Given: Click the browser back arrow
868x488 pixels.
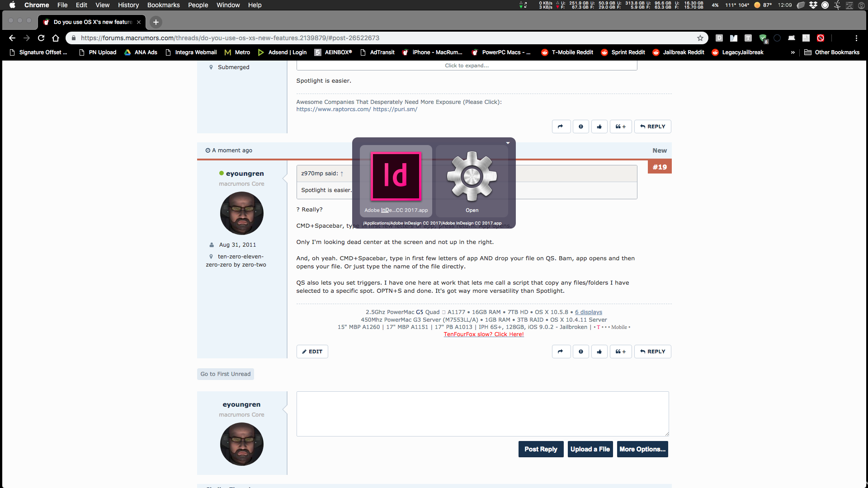Looking at the screenshot, I should coord(12,38).
